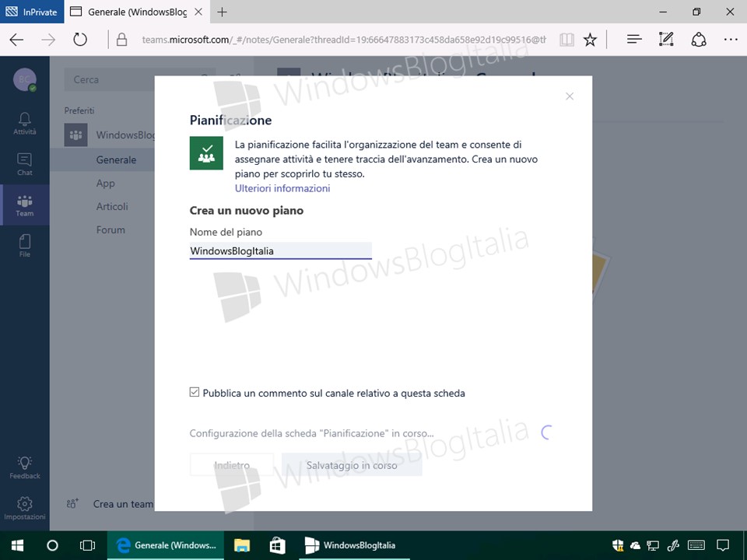The width and height of the screenshot is (747, 560).
Task: Click the Preferiti section label
Action: point(79,110)
